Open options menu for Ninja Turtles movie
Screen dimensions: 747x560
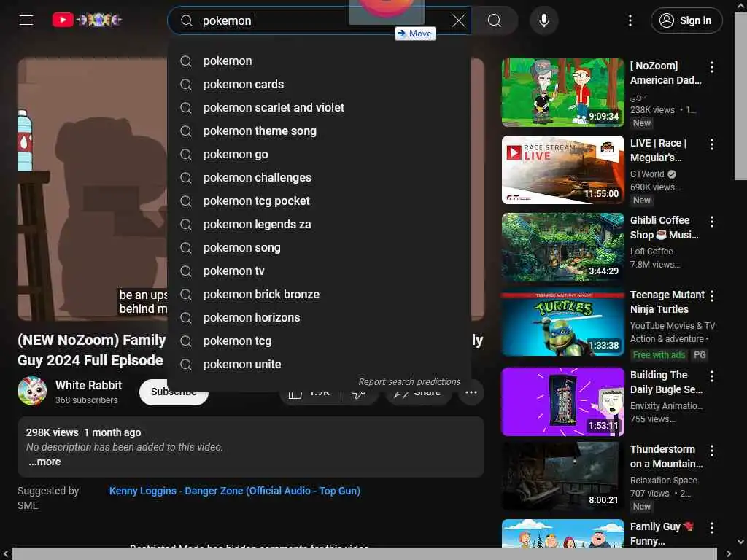(712, 296)
